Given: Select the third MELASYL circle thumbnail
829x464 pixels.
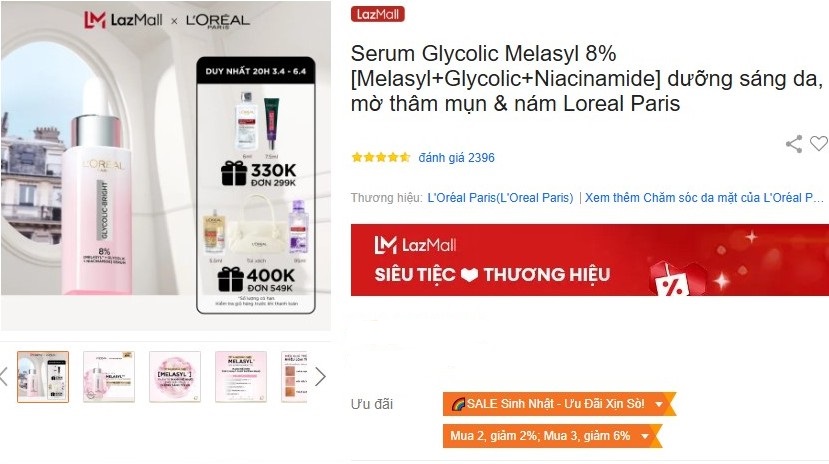Looking at the screenshot, I should (x=175, y=377).
